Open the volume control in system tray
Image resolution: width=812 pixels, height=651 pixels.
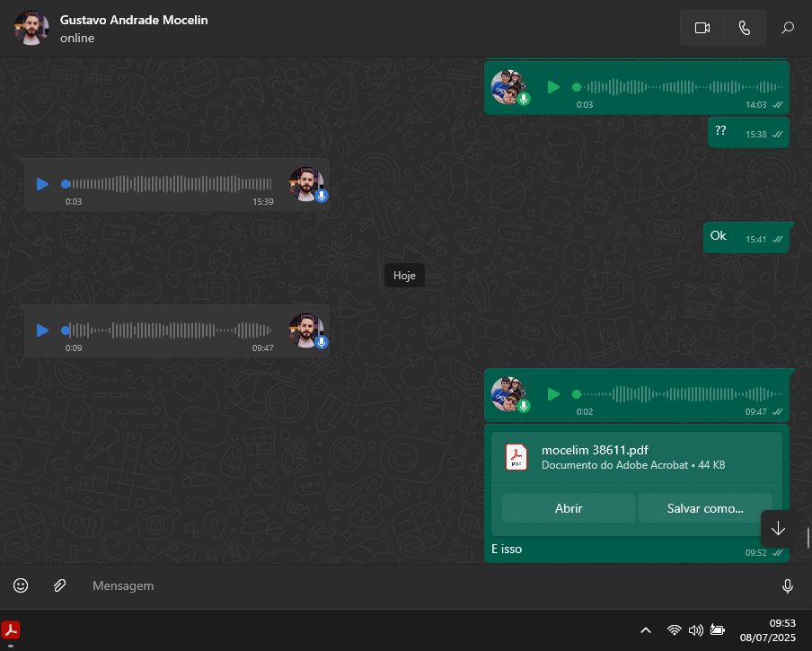[695, 630]
